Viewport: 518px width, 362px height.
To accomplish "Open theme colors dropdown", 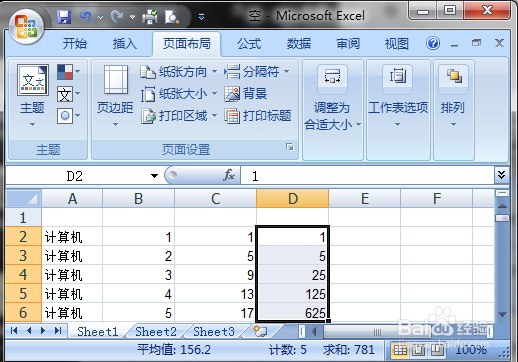I will click(x=69, y=72).
